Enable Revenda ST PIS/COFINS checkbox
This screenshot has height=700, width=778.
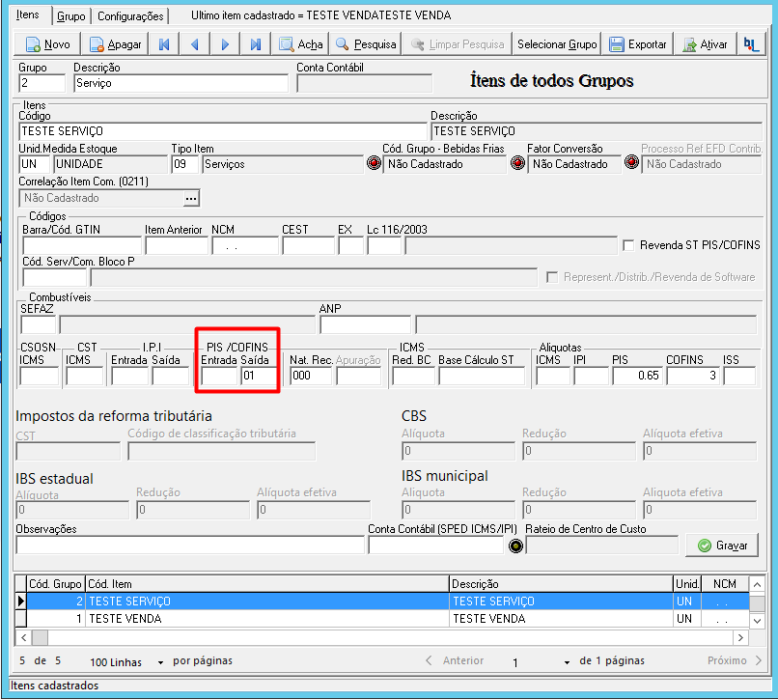pyautogui.click(x=628, y=245)
